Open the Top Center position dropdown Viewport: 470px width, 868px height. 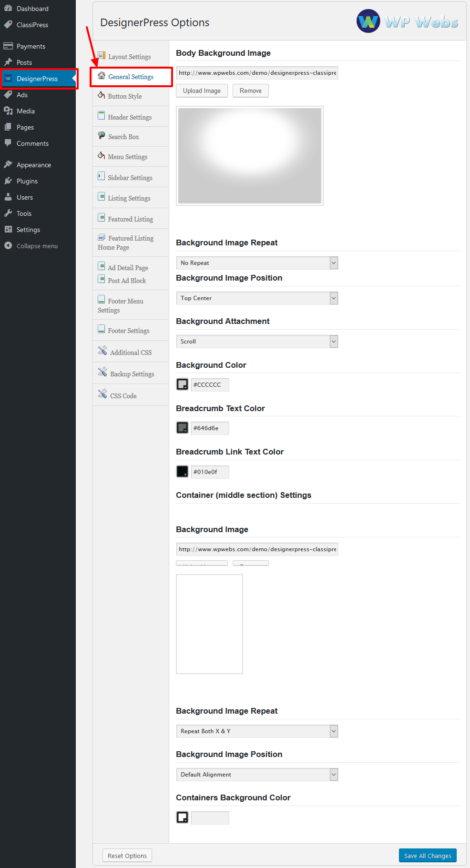point(257,298)
